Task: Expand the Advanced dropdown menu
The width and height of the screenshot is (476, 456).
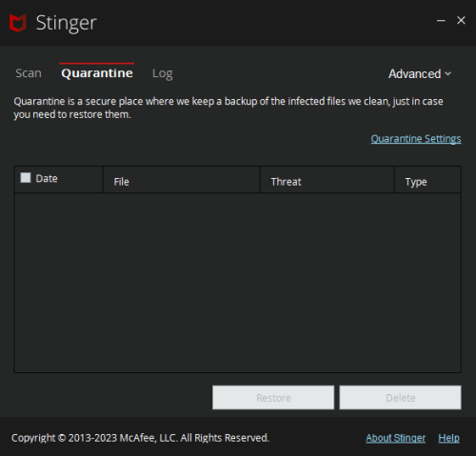Action: 420,74
